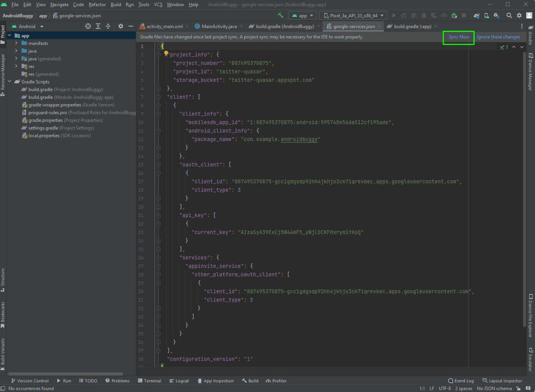The image size is (535, 392).
Task: Click the editor's vertical scrollbar
Action: pos(524,188)
